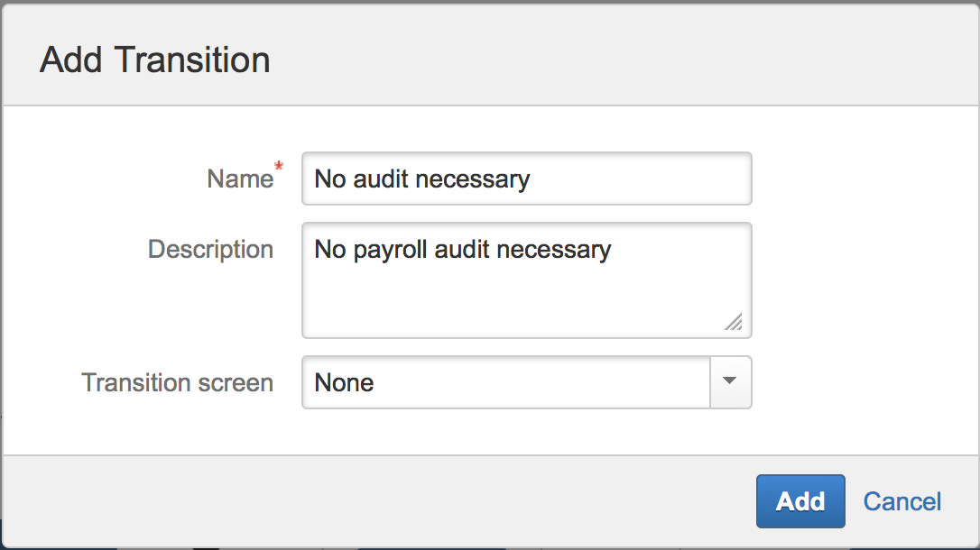Place cursor in "No audit necessary" text

click(x=421, y=179)
